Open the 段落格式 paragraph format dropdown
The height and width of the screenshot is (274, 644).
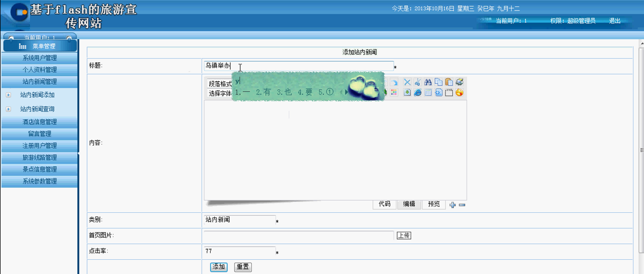click(220, 83)
